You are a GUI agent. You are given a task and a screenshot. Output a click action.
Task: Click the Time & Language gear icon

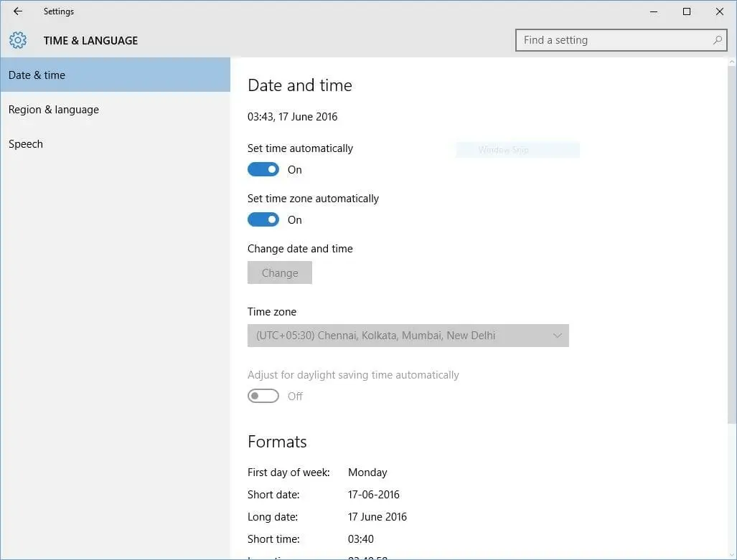(18, 40)
